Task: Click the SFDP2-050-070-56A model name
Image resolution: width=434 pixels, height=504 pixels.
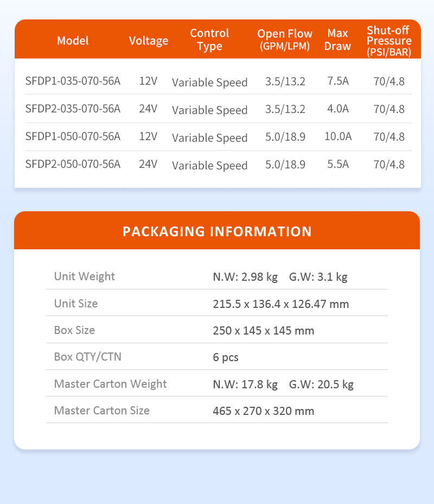Action: (73, 164)
